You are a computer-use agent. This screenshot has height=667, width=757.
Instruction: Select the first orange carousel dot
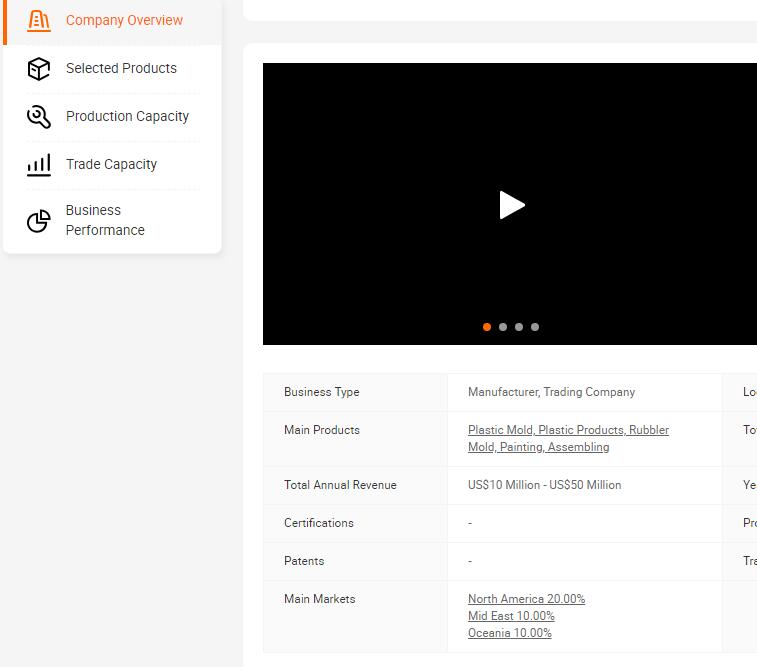[487, 327]
